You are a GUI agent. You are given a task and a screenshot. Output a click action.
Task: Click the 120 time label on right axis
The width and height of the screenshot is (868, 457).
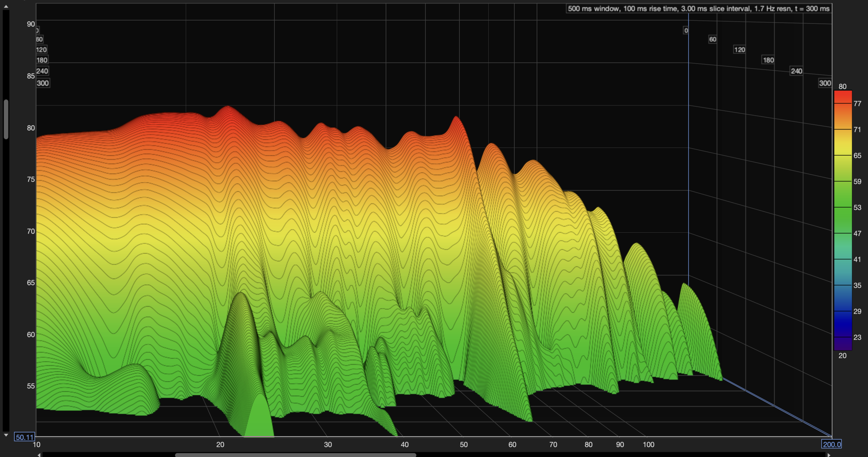(739, 50)
